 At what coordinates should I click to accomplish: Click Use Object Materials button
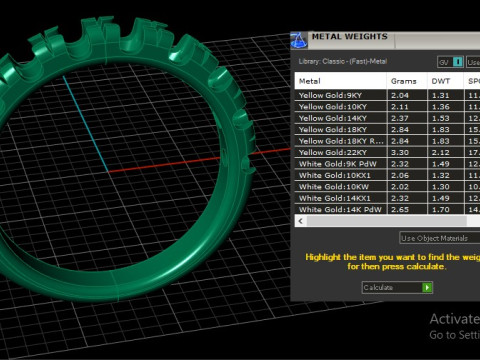(x=440, y=238)
